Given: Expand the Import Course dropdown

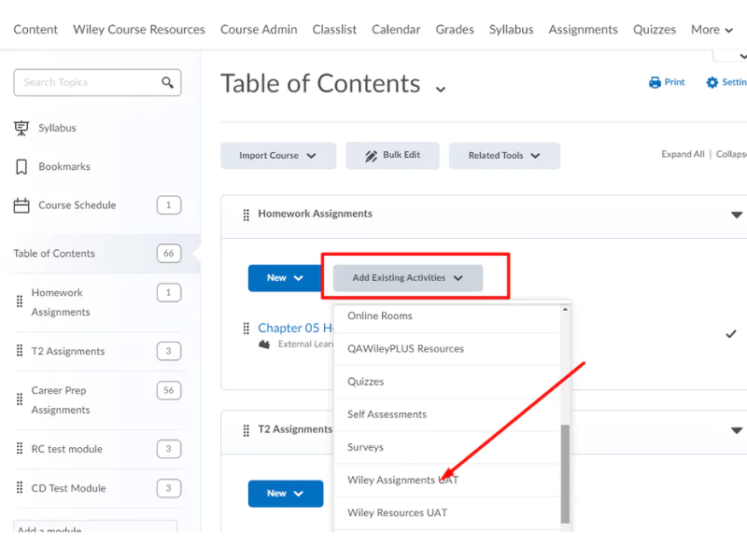Looking at the screenshot, I should click(x=277, y=155).
